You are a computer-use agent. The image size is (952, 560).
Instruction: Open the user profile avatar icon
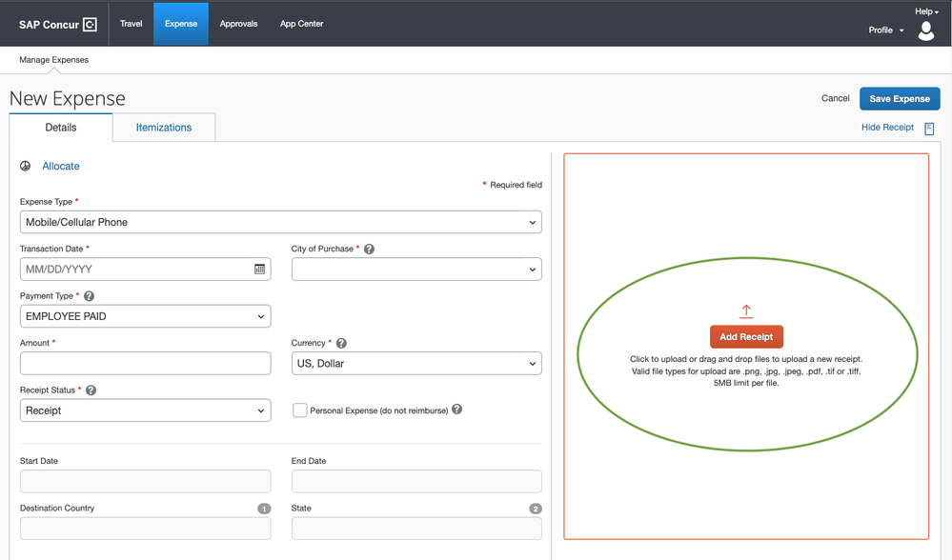coord(926,30)
